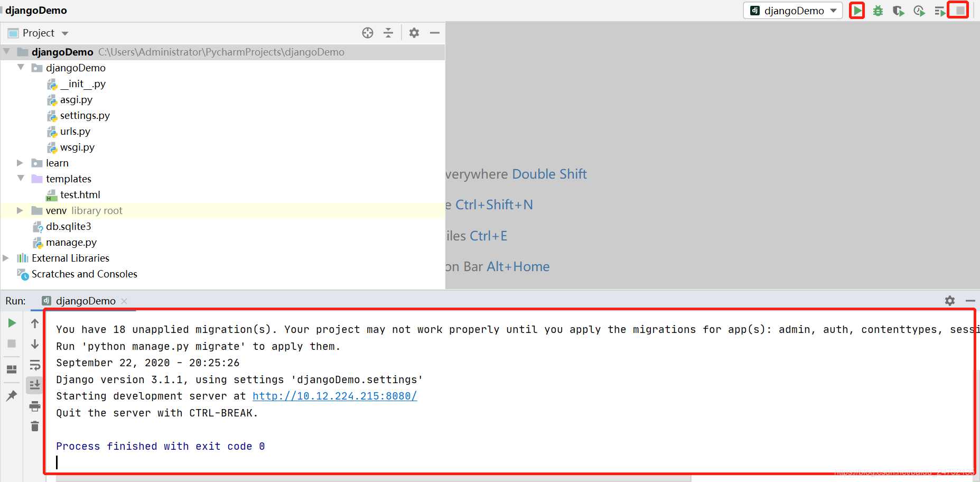Close the djangoDemo run tab
This screenshot has width=980, height=482.
click(x=124, y=301)
